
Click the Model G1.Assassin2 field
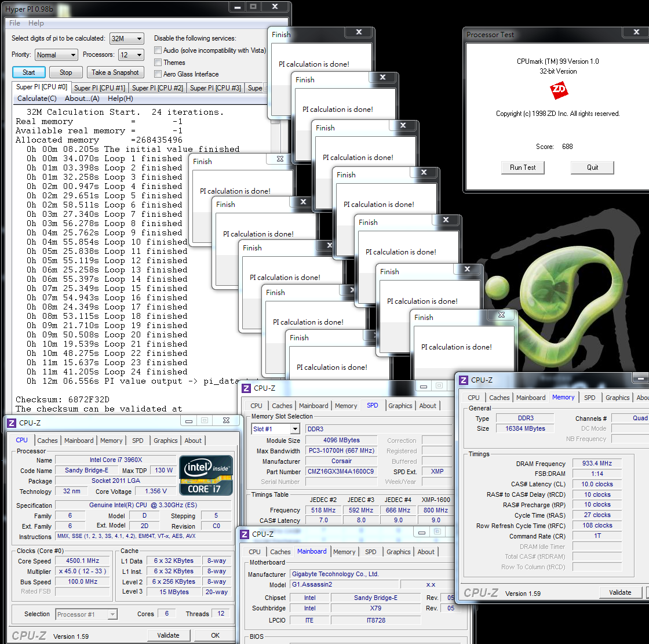click(344, 584)
